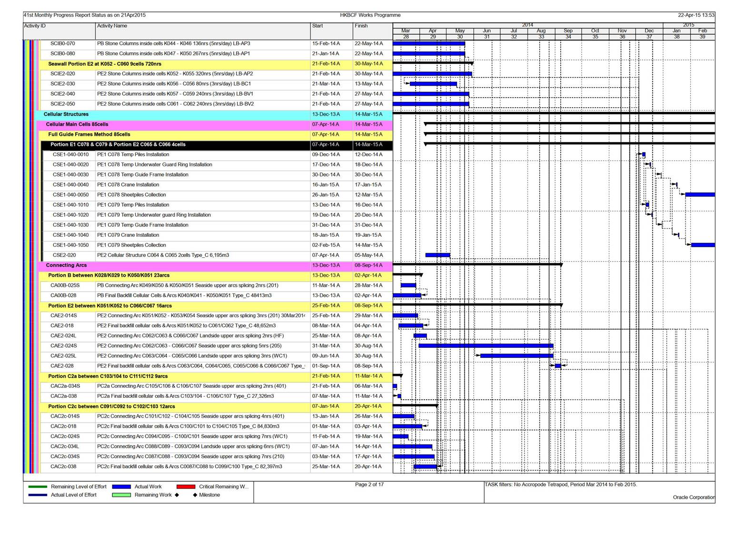Viewport: 756px width, 535px height.
Task: Select the 'HKBCF Works Programme' title
Action: (370, 15)
